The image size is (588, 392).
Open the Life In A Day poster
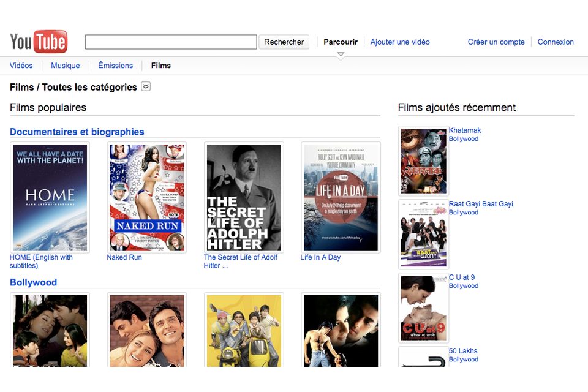coord(341,197)
